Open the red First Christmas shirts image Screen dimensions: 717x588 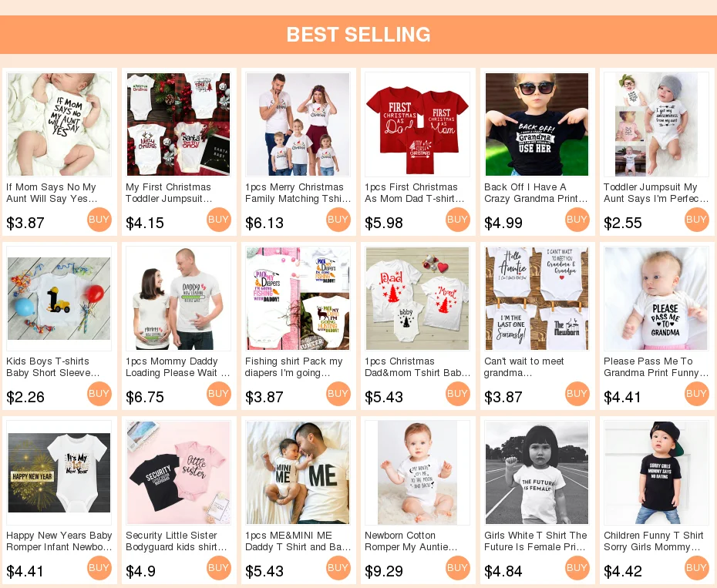pos(418,124)
